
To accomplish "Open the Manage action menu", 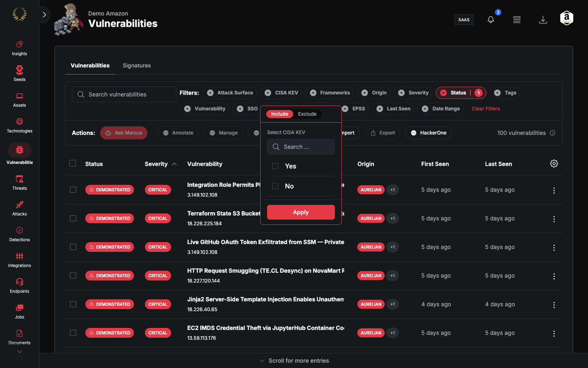I will pyautogui.click(x=223, y=133).
